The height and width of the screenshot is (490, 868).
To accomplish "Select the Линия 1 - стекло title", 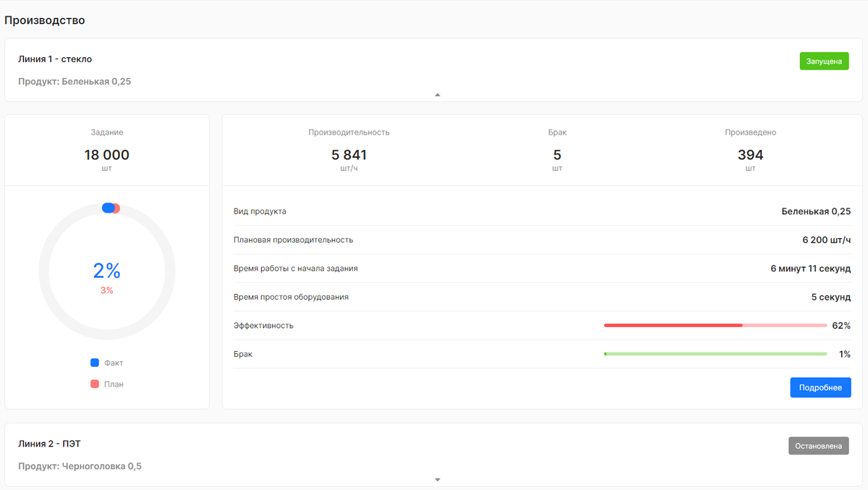I will click(55, 59).
